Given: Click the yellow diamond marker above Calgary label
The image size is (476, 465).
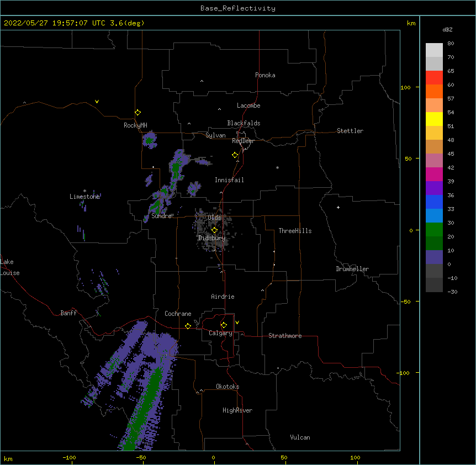Looking at the screenshot, I should click(x=224, y=325).
